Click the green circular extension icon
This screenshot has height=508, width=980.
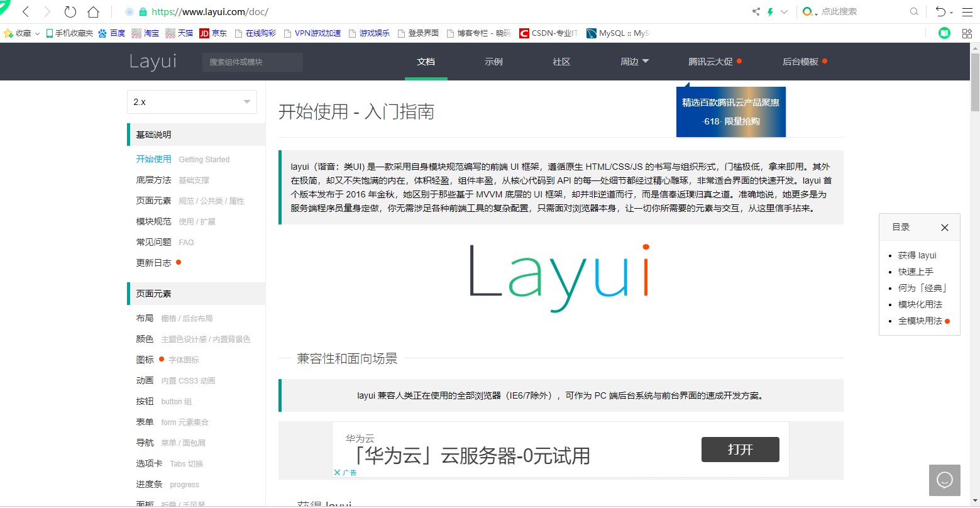[x=944, y=33]
